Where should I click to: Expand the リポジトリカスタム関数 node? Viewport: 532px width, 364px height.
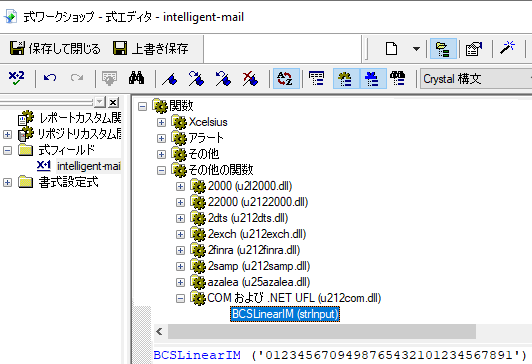tap(7, 134)
